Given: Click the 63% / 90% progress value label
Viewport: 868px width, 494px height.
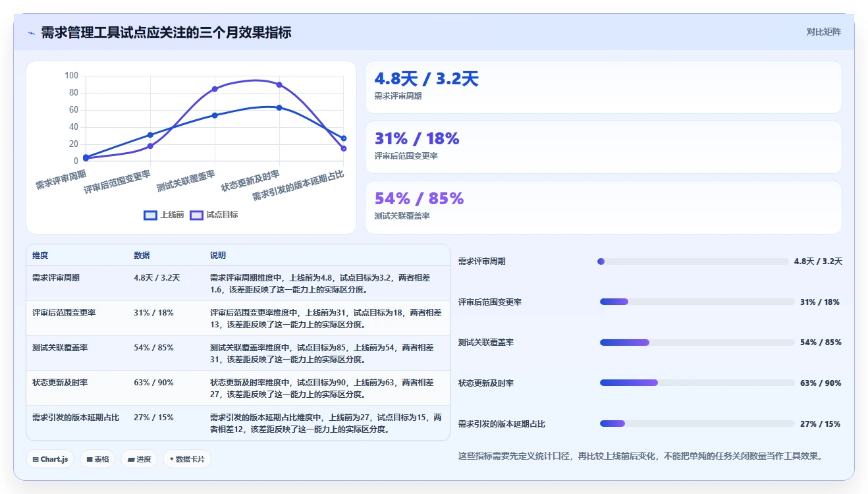Looking at the screenshot, I should point(821,383).
